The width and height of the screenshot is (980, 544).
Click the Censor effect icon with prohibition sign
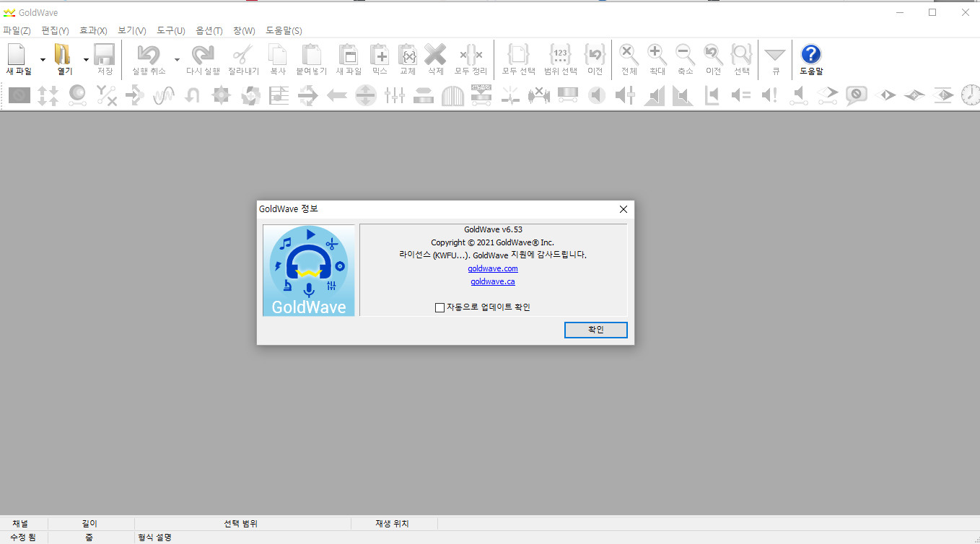pyautogui.click(x=19, y=95)
